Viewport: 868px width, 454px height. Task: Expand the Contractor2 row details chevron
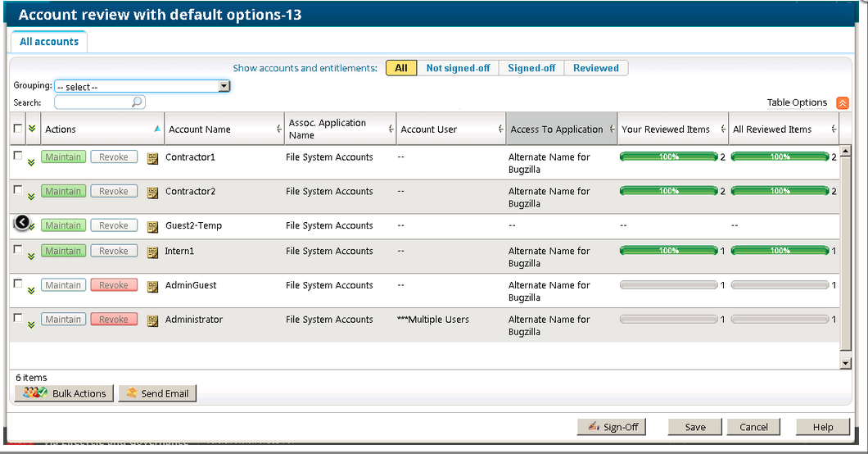click(x=31, y=197)
